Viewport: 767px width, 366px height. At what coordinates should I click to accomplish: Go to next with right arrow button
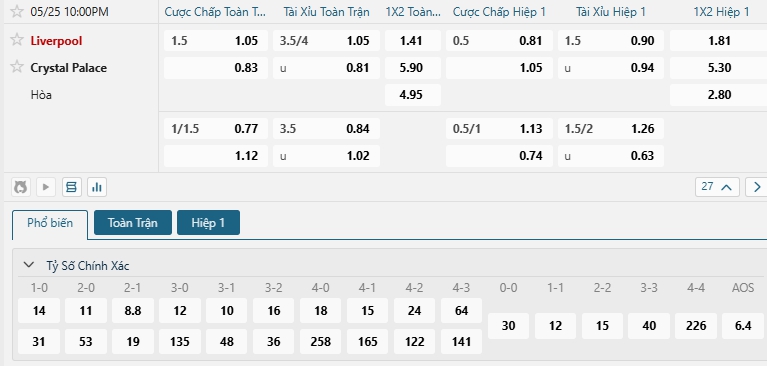point(756,187)
